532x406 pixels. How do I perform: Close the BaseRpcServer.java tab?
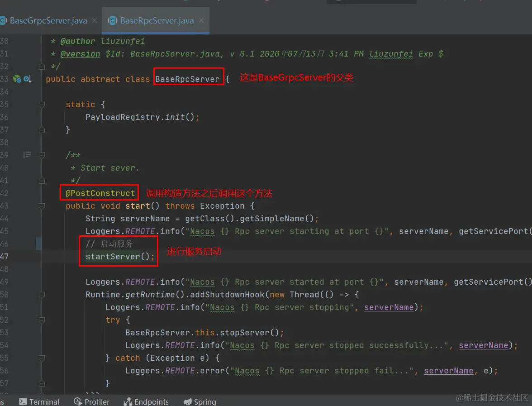(202, 21)
